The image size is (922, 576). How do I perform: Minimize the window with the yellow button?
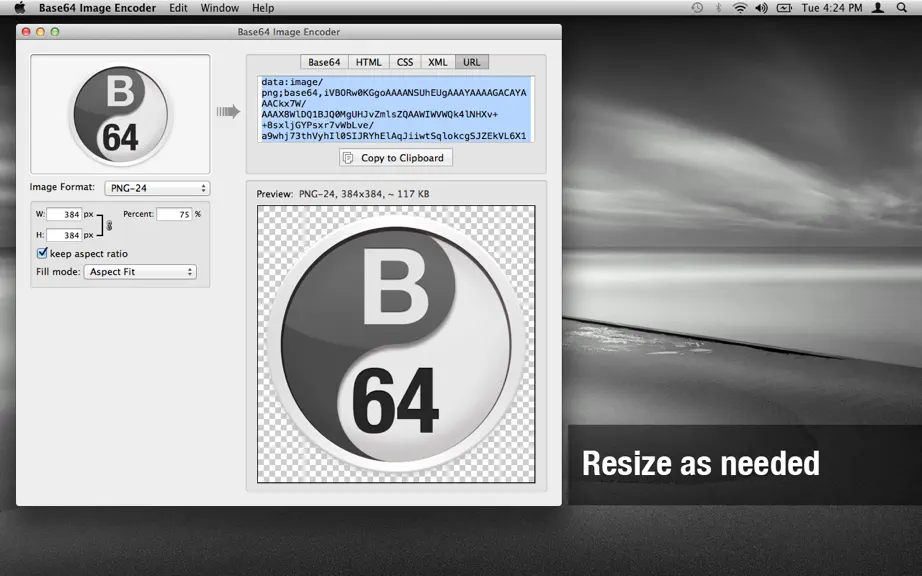tap(41, 32)
